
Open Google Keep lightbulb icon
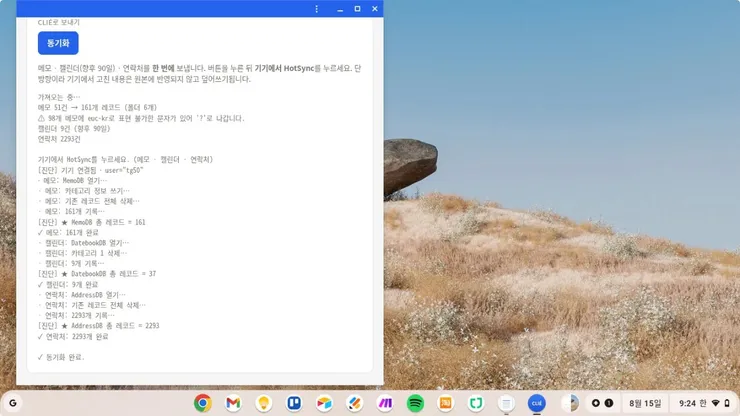coord(263,403)
